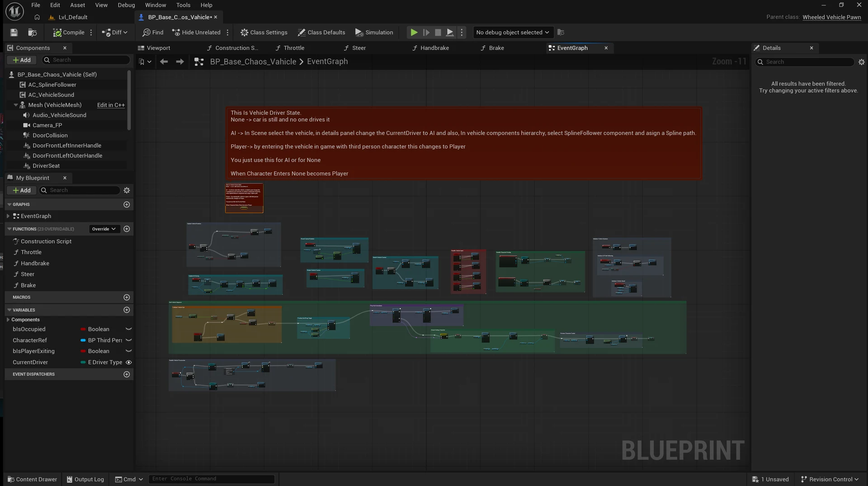This screenshot has width=868, height=486.
Task: Close the EventGraph tab
Action: click(606, 48)
